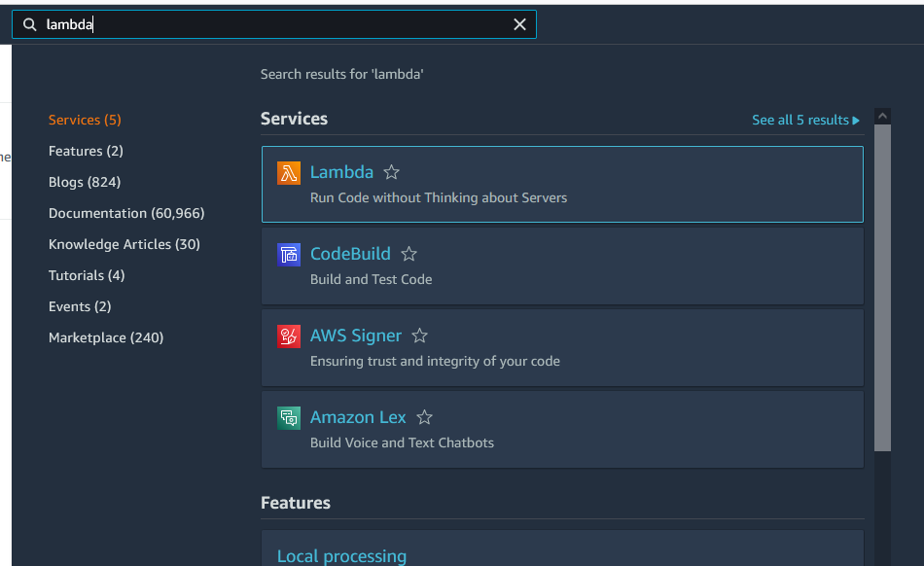This screenshot has height=566, width=924.
Task: Select the Features (2) category
Action: (x=86, y=151)
